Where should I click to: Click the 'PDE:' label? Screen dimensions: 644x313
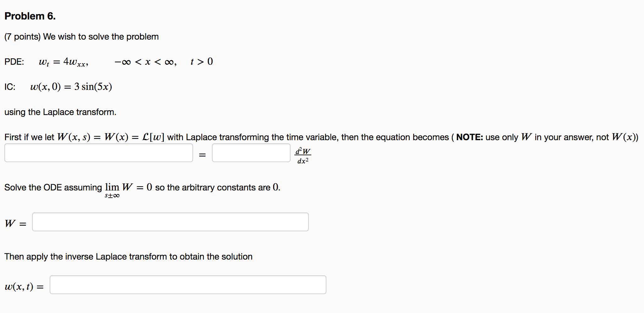pos(14,62)
